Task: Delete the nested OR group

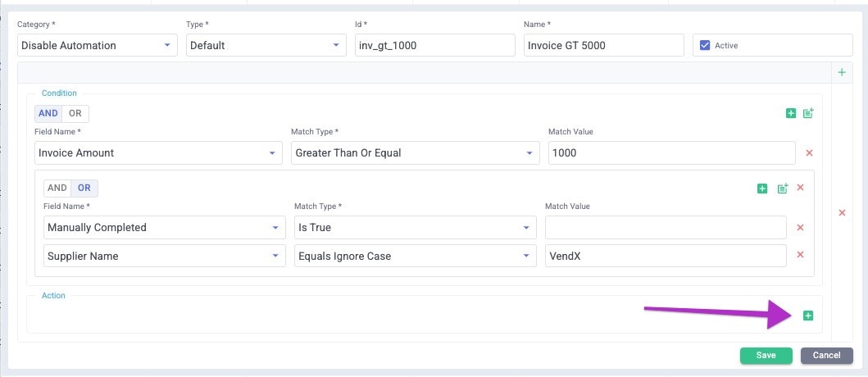Action: (x=800, y=188)
